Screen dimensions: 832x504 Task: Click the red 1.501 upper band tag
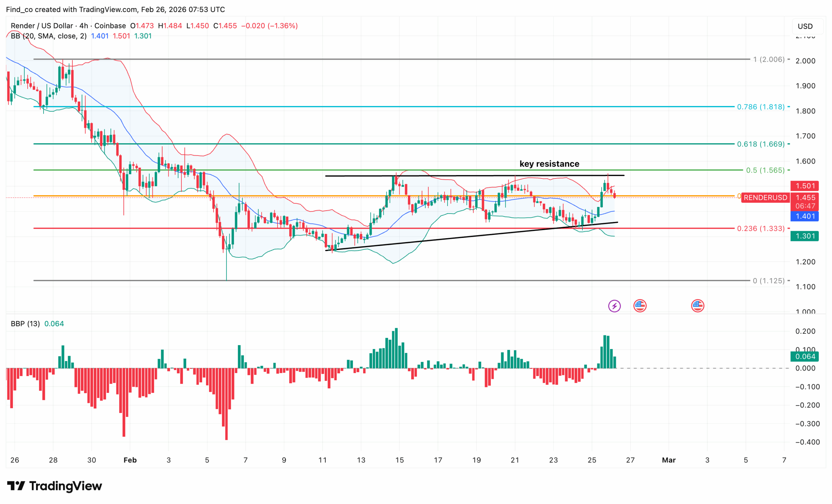coord(805,186)
